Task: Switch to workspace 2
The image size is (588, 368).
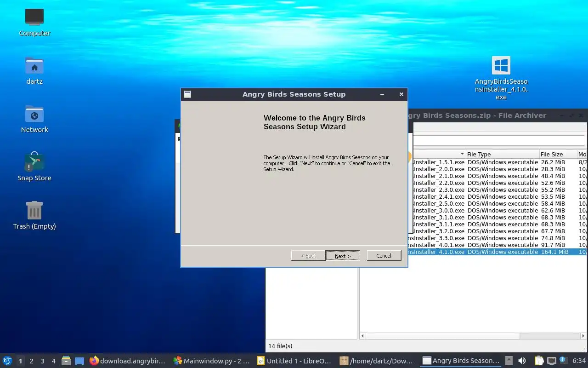Action: (x=31, y=361)
